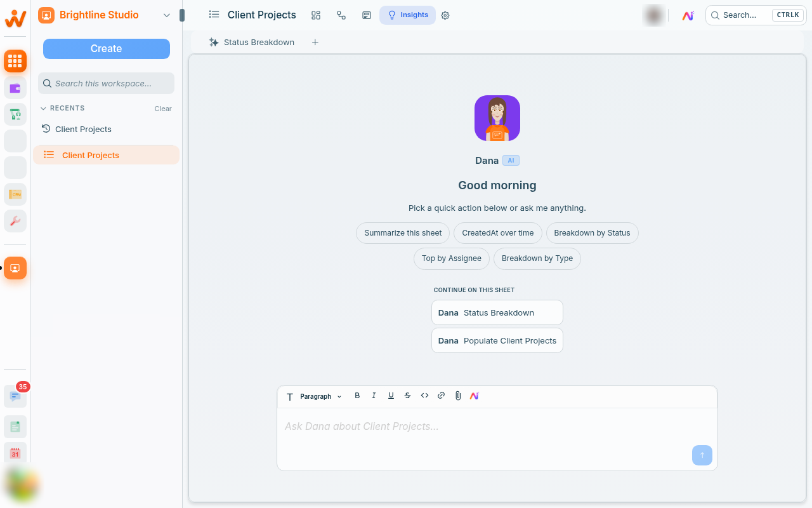812x508 pixels.
Task: Apply underline formatting in editor
Action: pos(391,396)
